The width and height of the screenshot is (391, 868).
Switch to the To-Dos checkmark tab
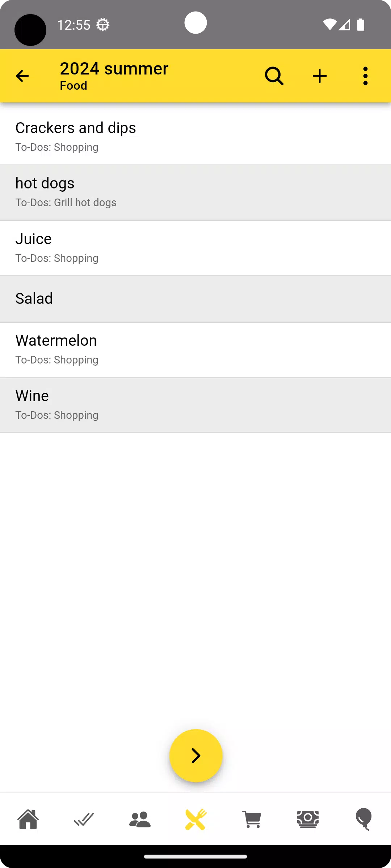(x=84, y=819)
